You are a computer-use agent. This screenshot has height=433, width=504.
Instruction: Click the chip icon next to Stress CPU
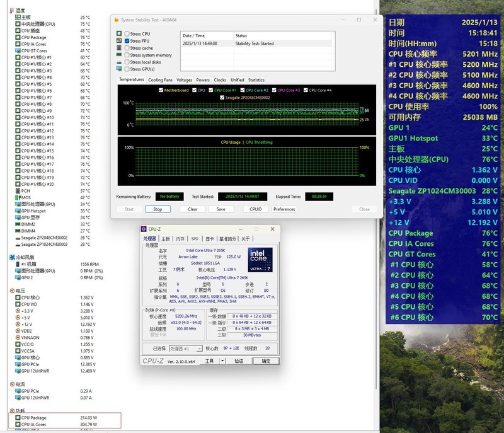[x=118, y=34]
